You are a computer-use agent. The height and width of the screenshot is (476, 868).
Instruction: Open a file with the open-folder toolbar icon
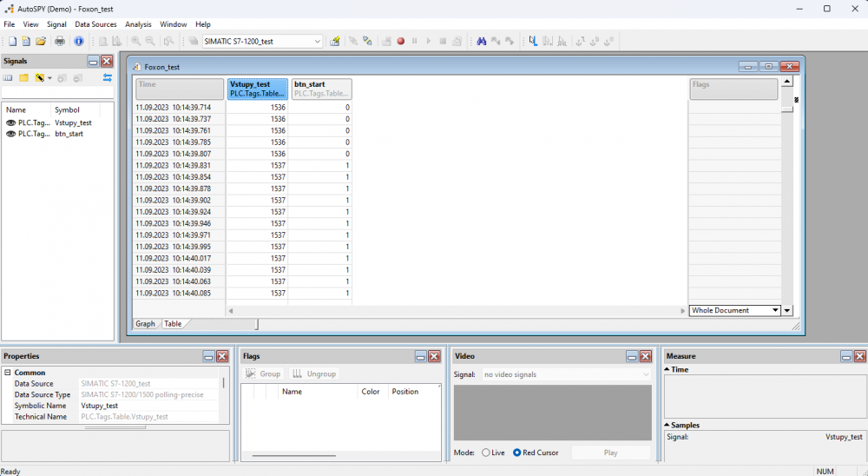tap(41, 41)
